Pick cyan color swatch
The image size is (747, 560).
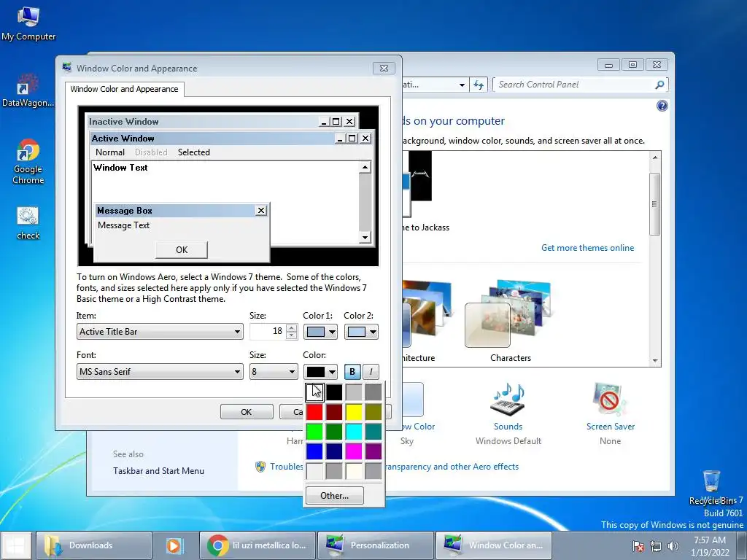pos(354,432)
